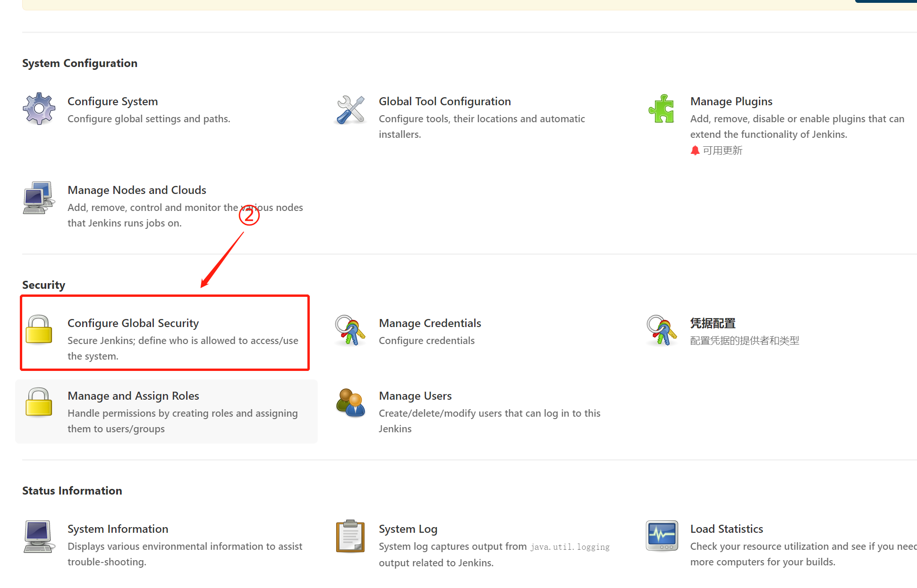Click the 'Secure Jenkins; define who' description
This screenshot has width=917, height=588.
click(x=183, y=348)
